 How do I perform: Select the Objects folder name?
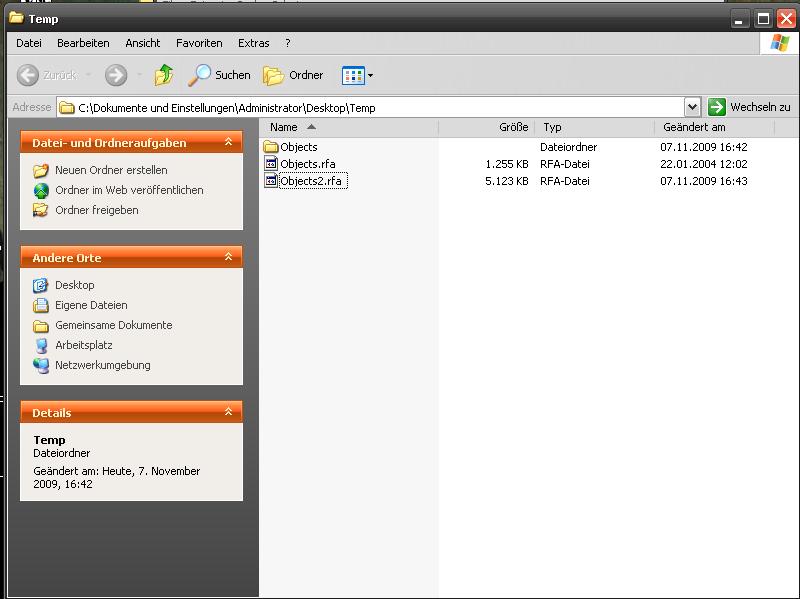pyautogui.click(x=299, y=147)
